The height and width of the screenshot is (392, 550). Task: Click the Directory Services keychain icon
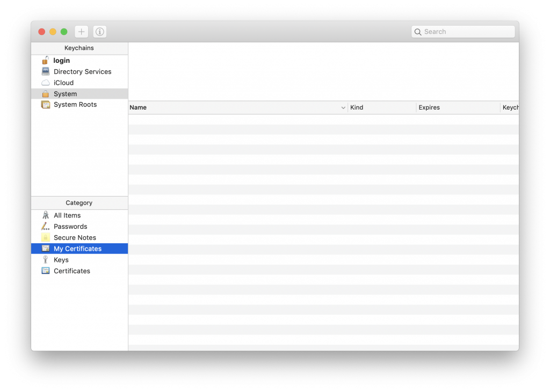(x=46, y=71)
